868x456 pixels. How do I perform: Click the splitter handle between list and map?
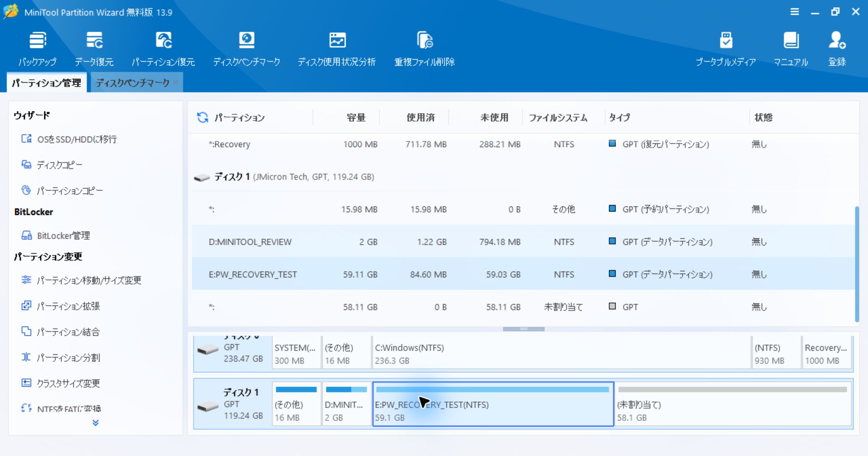tap(524, 329)
